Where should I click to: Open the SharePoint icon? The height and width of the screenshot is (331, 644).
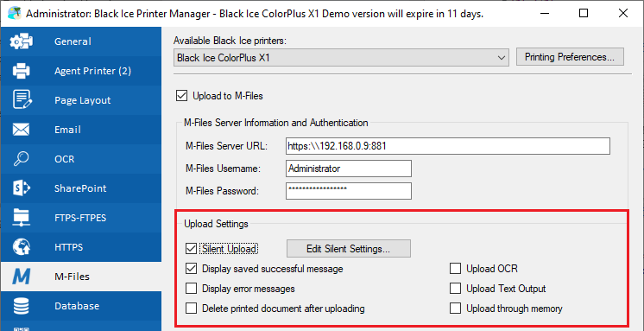21,188
